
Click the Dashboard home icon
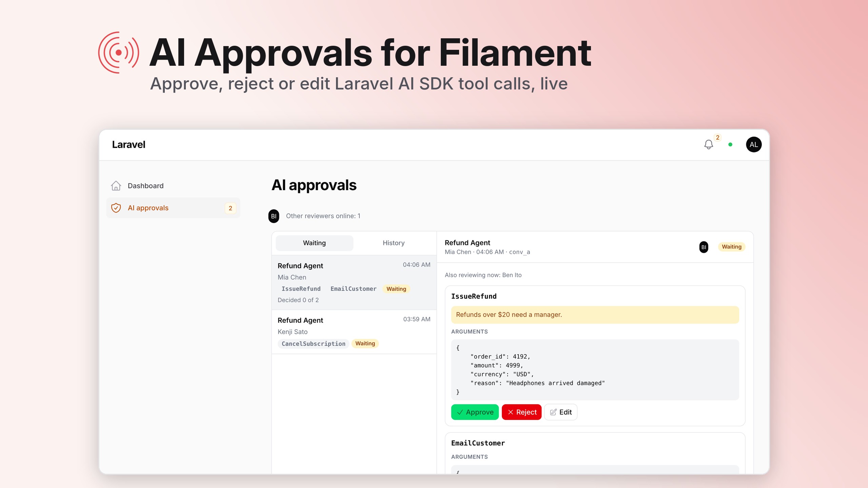coord(116,186)
